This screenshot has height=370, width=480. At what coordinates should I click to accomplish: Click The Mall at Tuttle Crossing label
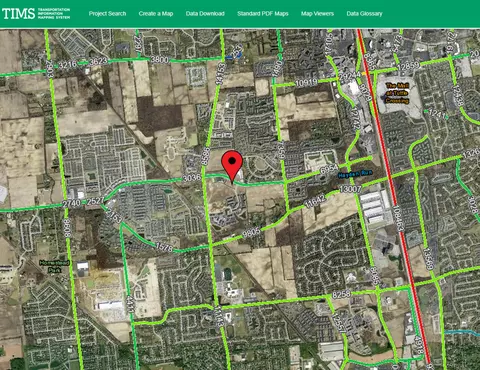pos(397,93)
